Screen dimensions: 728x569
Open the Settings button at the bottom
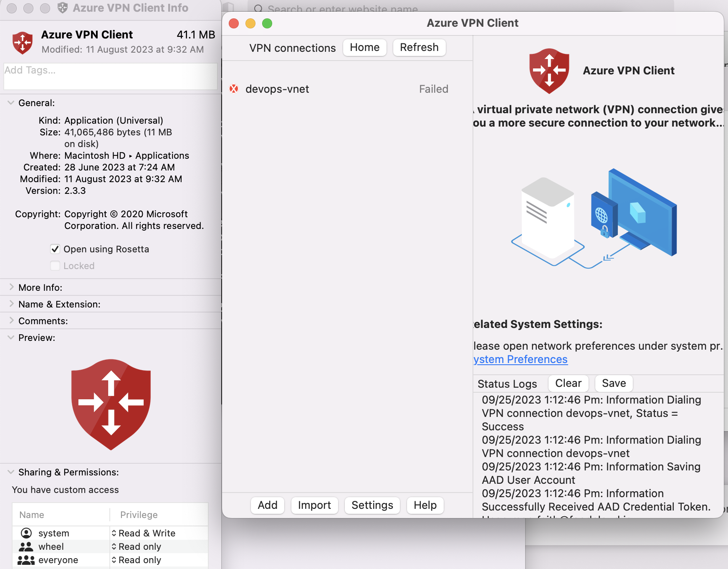372,505
